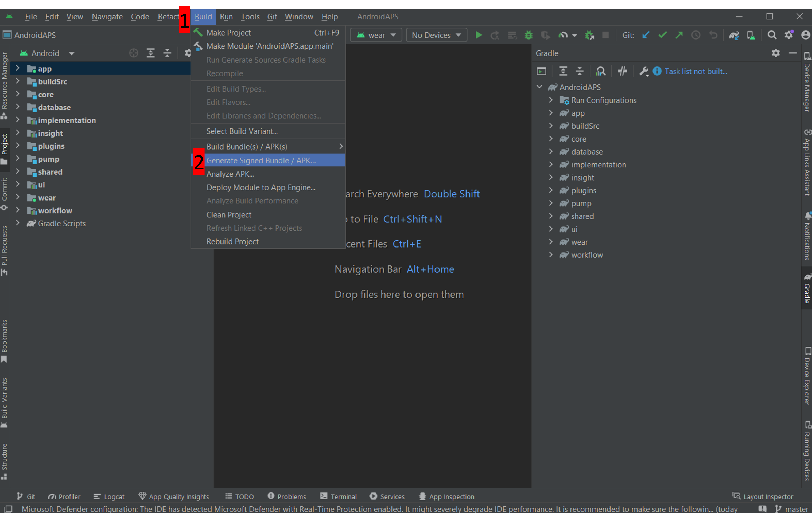This screenshot has width=812, height=513.
Task: Click Select Opened File target icon in Project panel
Action: (x=134, y=53)
